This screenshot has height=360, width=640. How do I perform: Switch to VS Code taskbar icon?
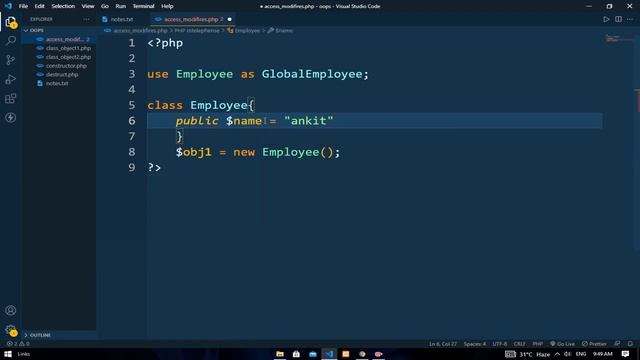[329, 354]
